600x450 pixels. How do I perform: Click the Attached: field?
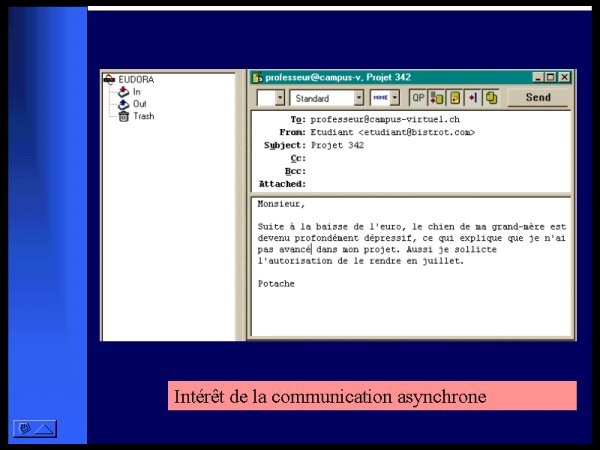click(x=439, y=184)
